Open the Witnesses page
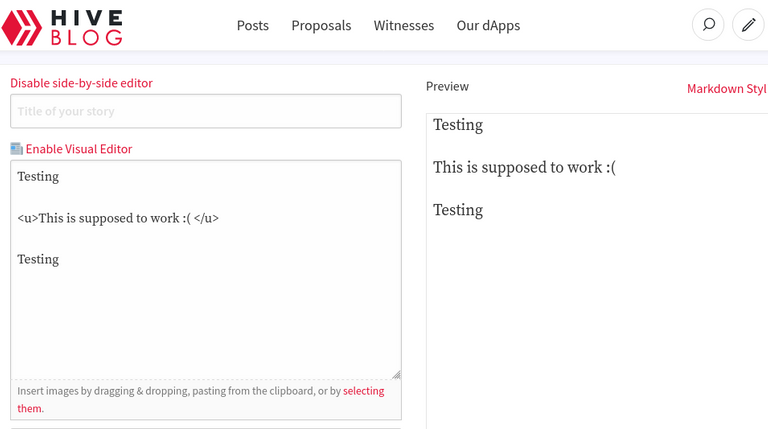The height and width of the screenshot is (429, 768). point(404,25)
